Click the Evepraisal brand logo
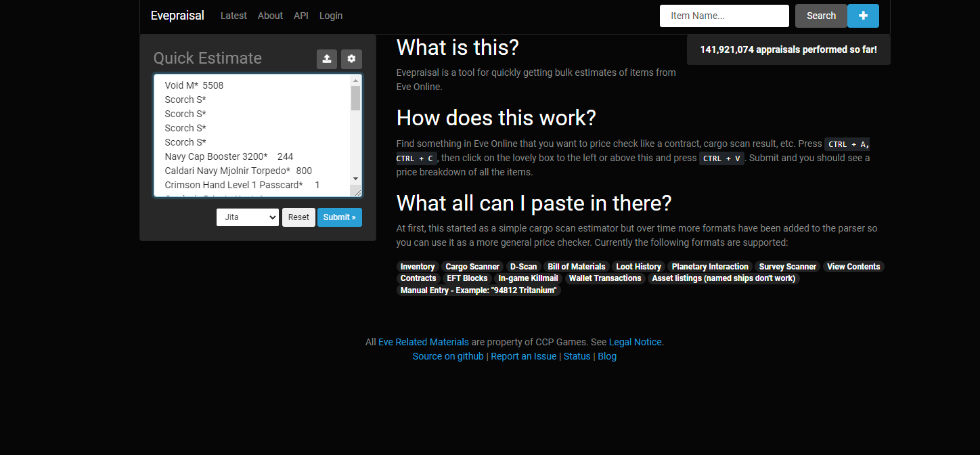Image resolution: width=980 pixels, height=455 pixels. (x=177, y=16)
